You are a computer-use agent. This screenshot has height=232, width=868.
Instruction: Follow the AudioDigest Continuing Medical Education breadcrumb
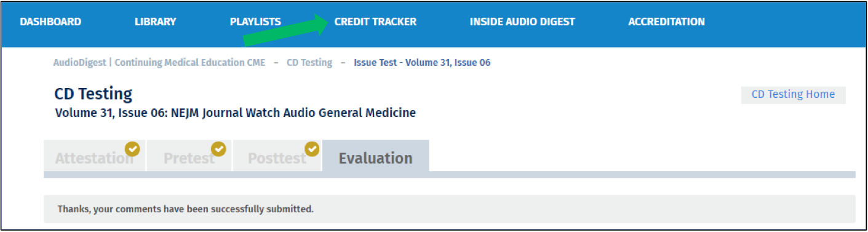(x=159, y=63)
